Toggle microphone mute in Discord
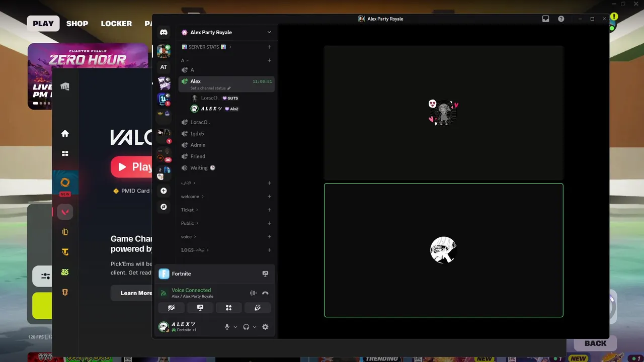The image size is (644, 362). tap(227, 327)
